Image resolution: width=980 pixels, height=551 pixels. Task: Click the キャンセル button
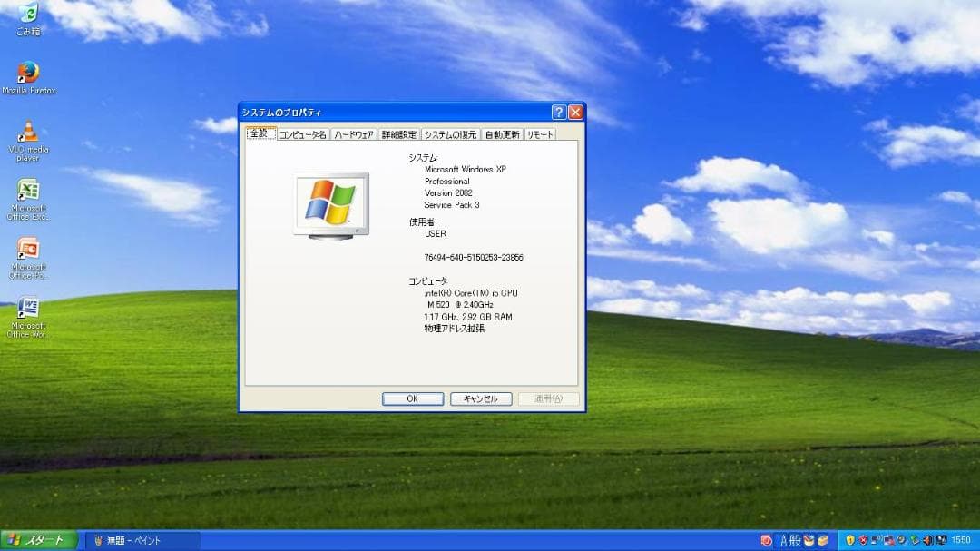(x=481, y=398)
